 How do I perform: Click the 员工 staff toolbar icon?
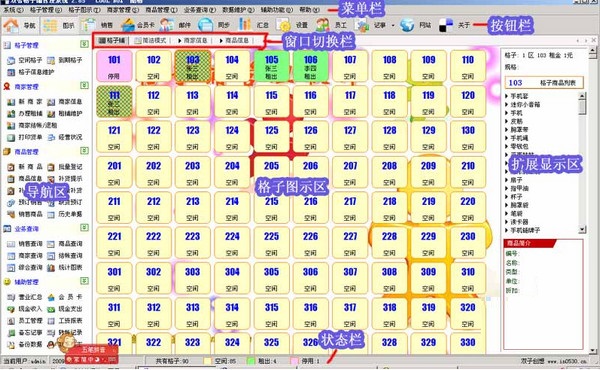point(323,25)
